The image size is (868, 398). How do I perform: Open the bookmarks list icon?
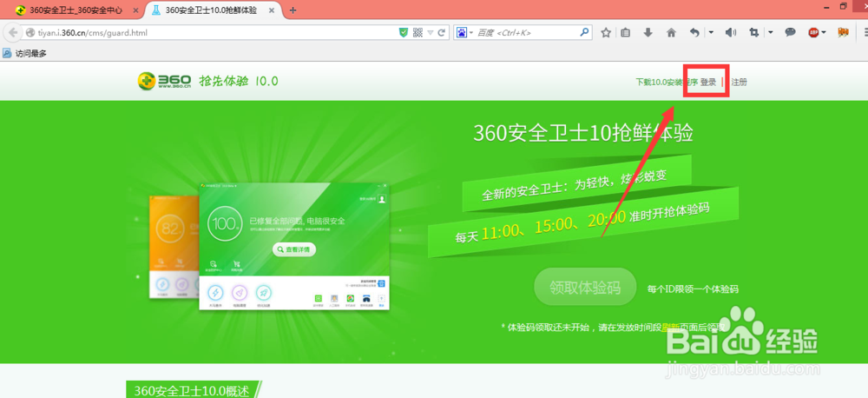tap(626, 33)
